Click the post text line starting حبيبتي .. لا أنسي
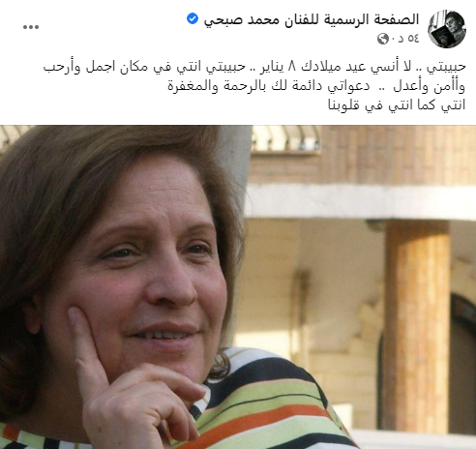This screenshot has width=476, height=449. coord(254,68)
